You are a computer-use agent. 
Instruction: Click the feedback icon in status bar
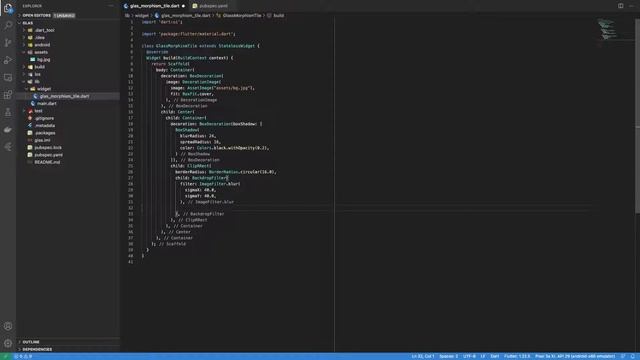(x=623, y=356)
